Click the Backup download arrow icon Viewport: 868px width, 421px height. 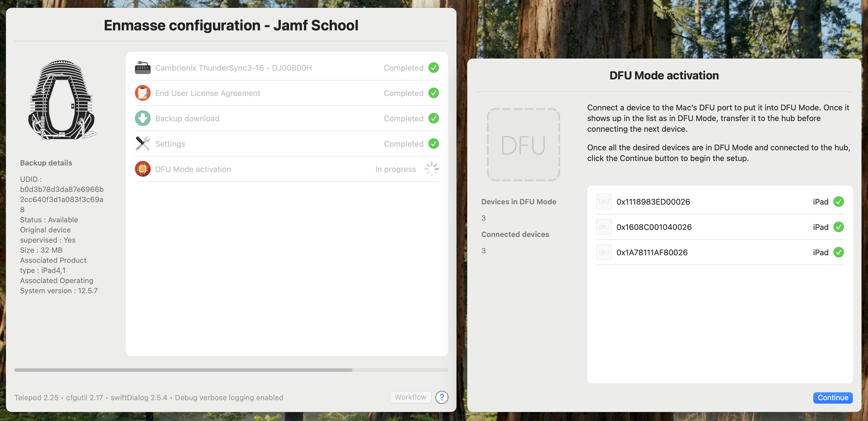[x=143, y=118]
